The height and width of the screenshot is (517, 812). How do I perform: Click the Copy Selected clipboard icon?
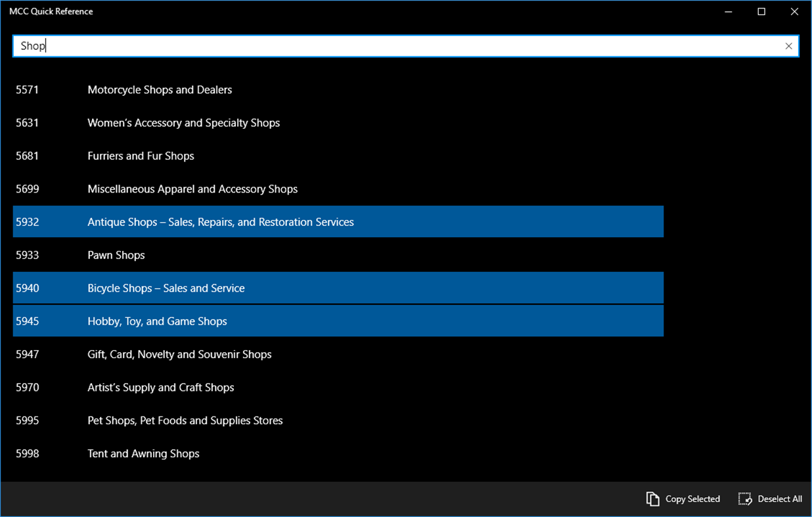click(652, 499)
